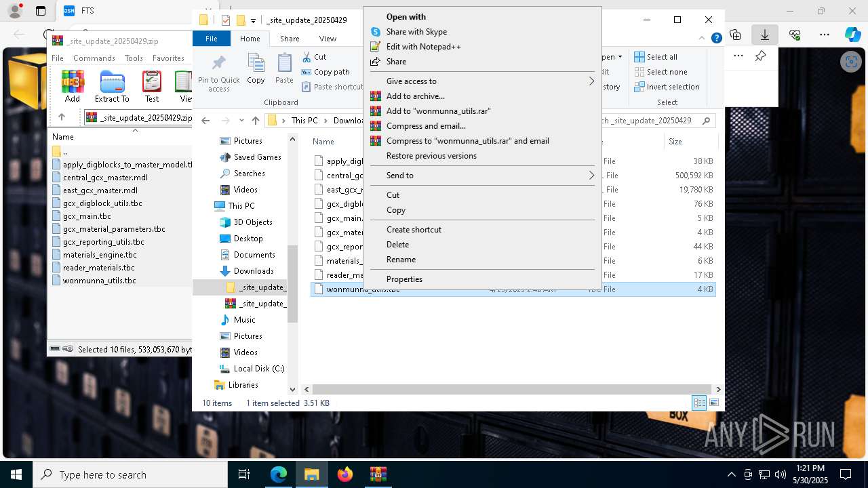
Task: Expand Give access to submenu
Action: pos(482,81)
